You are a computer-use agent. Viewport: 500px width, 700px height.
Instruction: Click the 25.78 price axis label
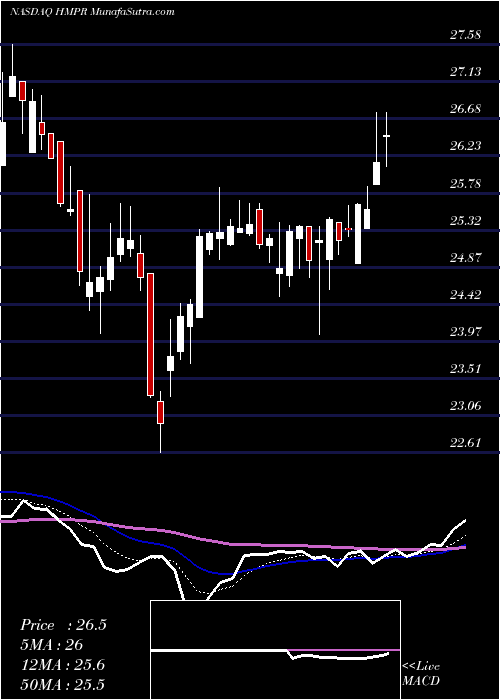[x=465, y=183]
